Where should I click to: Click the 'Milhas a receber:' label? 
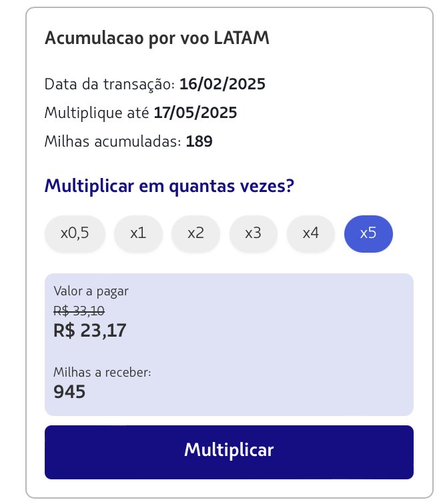(102, 372)
